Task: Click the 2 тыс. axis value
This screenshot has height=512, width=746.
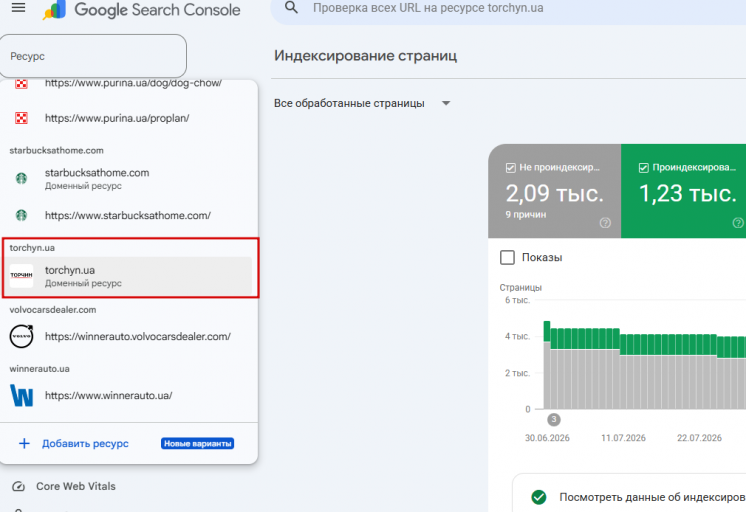Action: click(x=517, y=373)
